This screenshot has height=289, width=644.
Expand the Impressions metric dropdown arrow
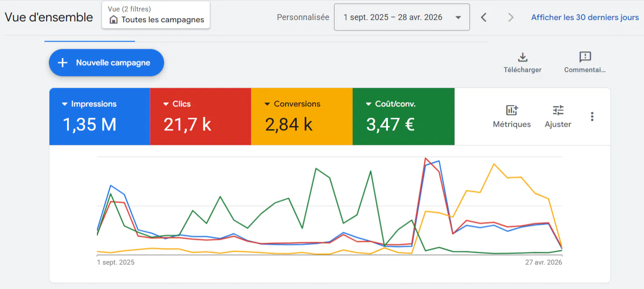(65, 104)
